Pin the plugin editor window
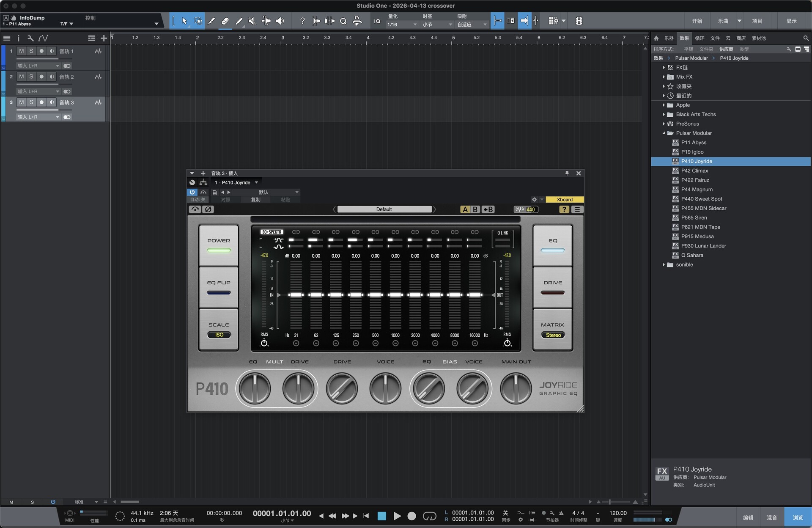The image size is (812, 528). tap(567, 173)
